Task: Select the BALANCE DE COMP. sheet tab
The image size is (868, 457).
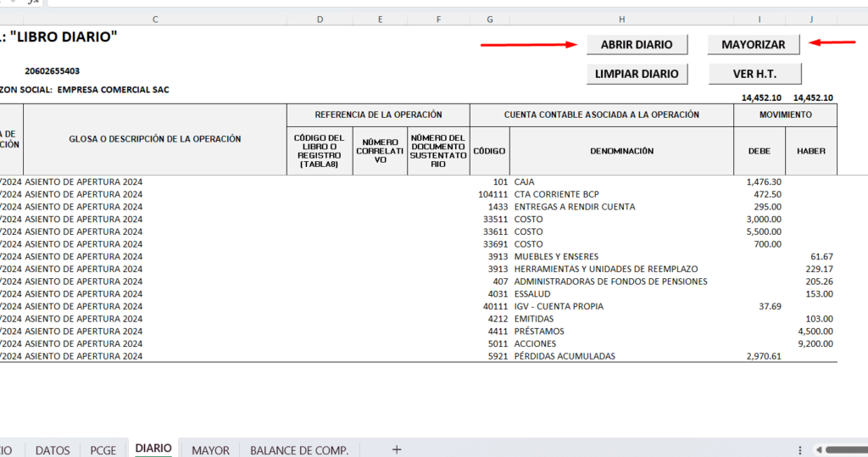Action: point(299,450)
